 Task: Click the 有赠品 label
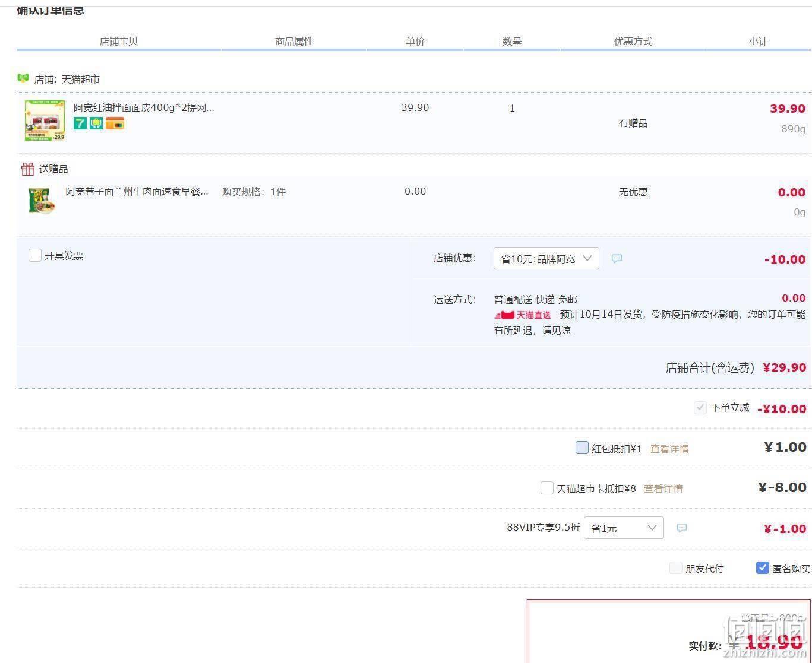pyautogui.click(x=633, y=123)
